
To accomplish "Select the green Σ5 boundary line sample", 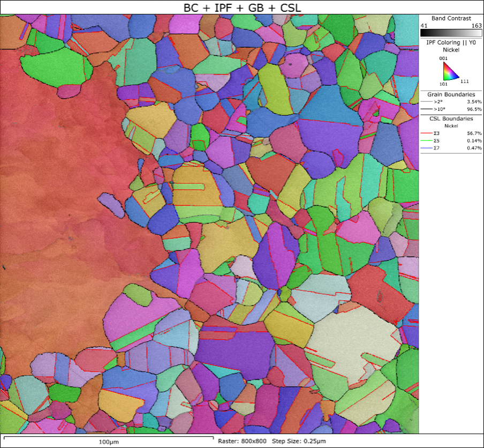I will pos(427,140).
